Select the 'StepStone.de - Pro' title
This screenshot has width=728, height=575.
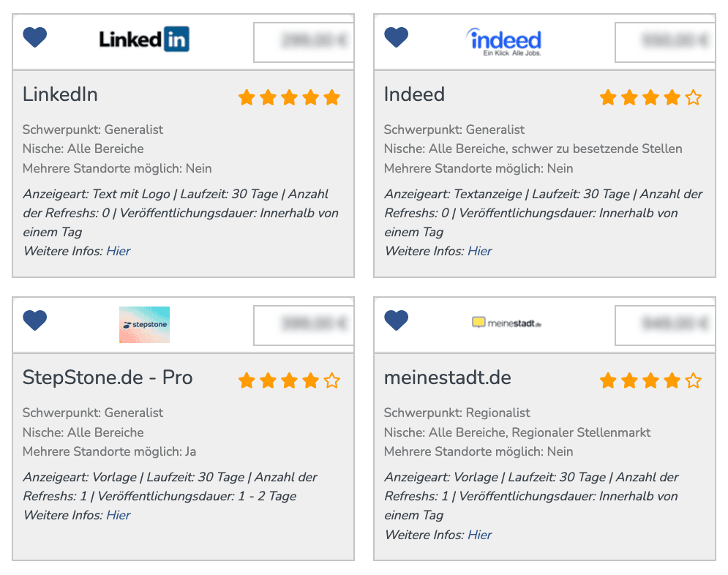(108, 377)
